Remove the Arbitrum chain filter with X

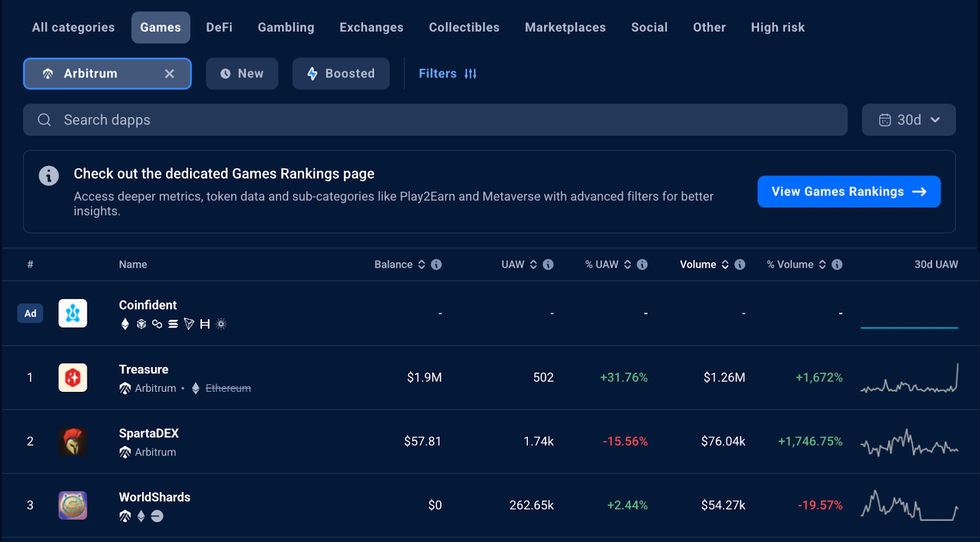[x=170, y=73]
